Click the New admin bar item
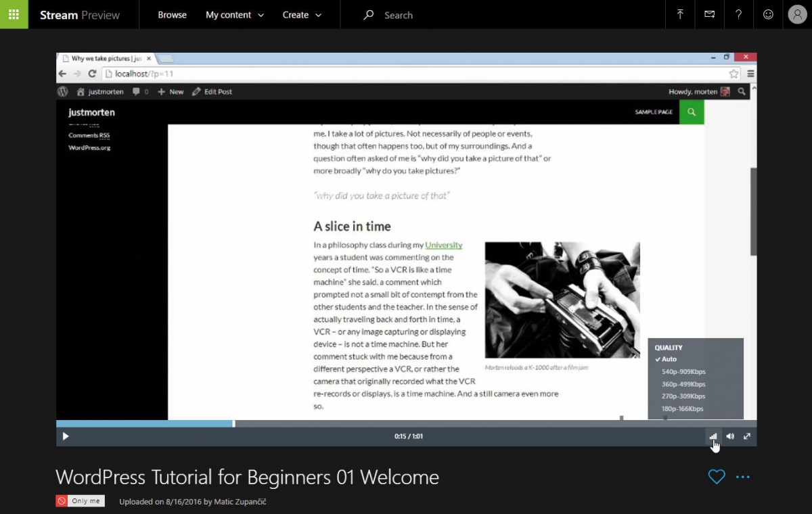The image size is (812, 514). pos(171,91)
